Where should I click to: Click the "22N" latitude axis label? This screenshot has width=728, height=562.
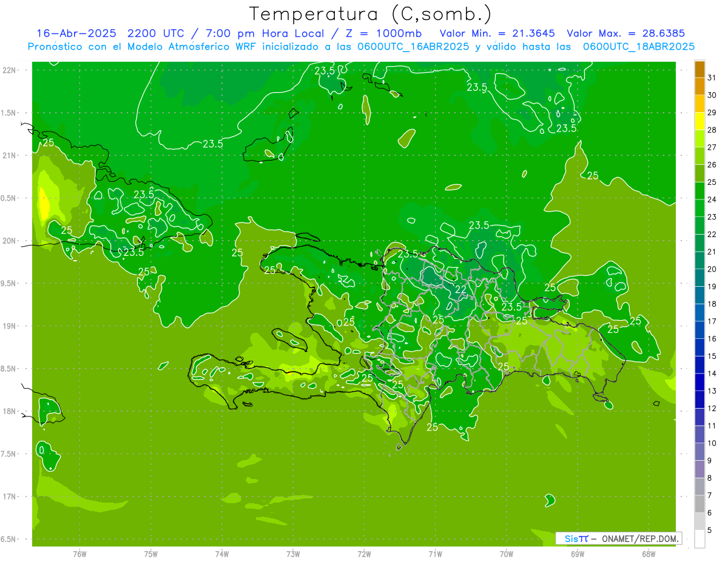pos(8,70)
